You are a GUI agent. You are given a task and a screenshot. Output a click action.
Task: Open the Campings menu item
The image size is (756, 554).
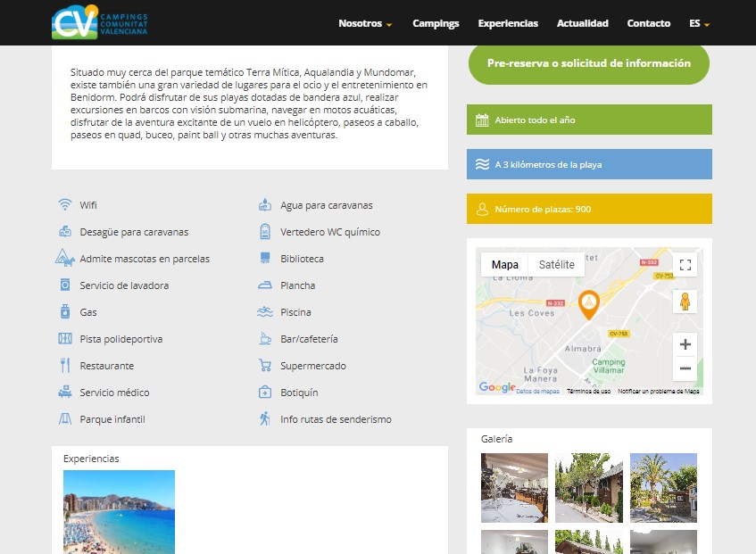(436, 23)
